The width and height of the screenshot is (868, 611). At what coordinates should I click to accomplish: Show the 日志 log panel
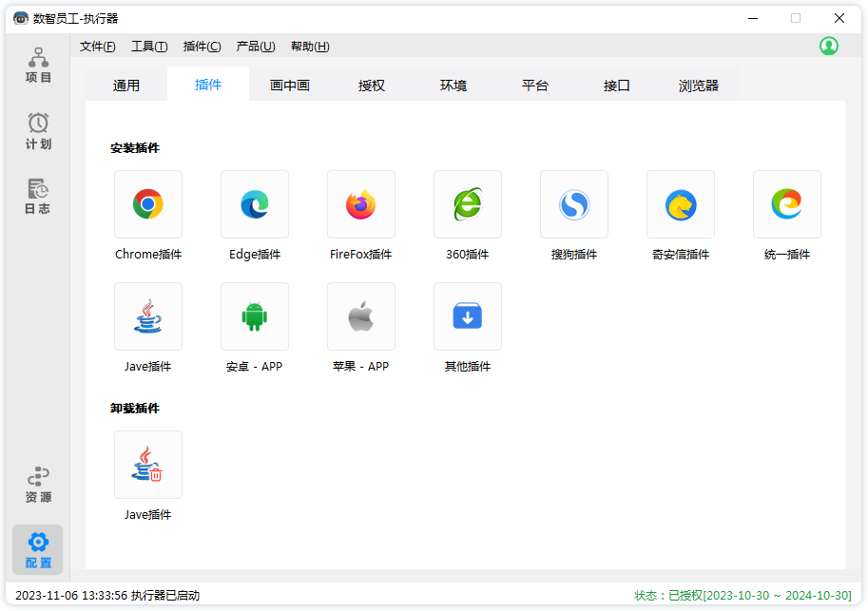point(38,197)
